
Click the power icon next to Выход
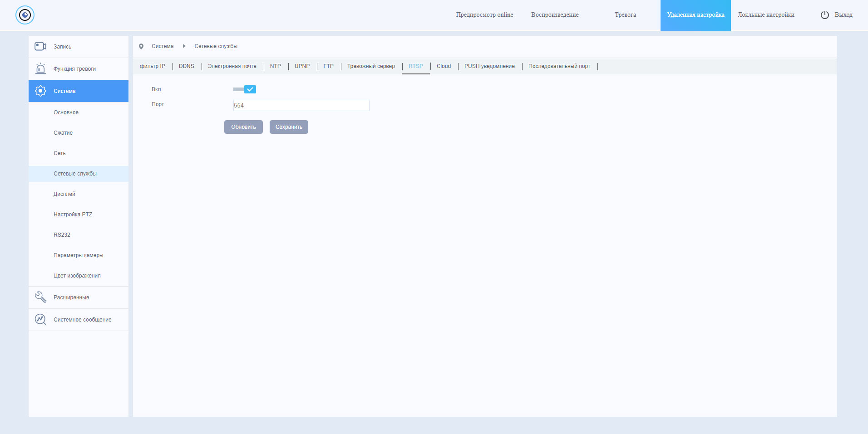(825, 15)
